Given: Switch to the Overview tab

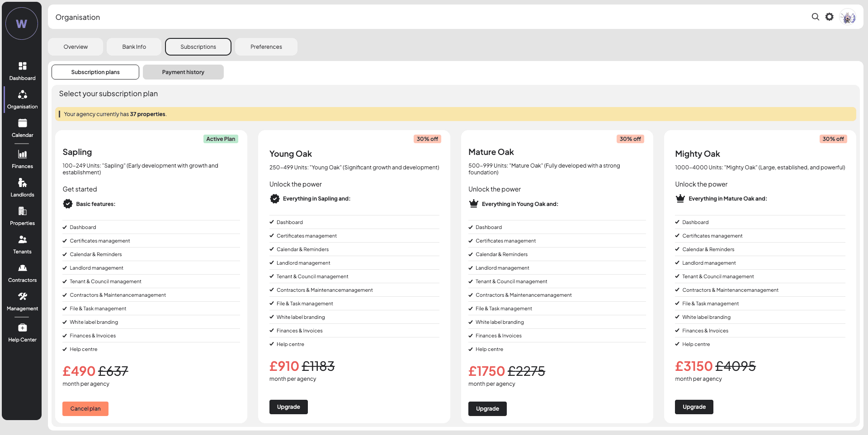Looking at the screenshot, I should pyautogui.click(x=75, y=47).
